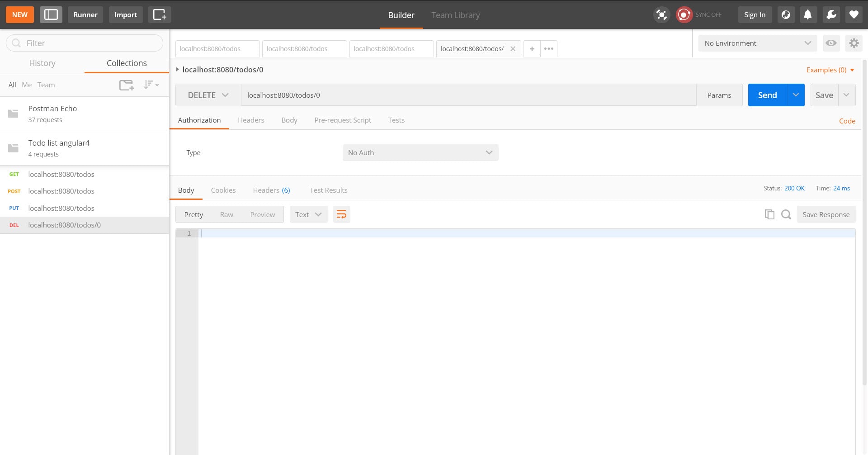Screen dimensions: 868x455
Task: Click the SYNC OFF status icon
Action: click(x=684, y=14)
